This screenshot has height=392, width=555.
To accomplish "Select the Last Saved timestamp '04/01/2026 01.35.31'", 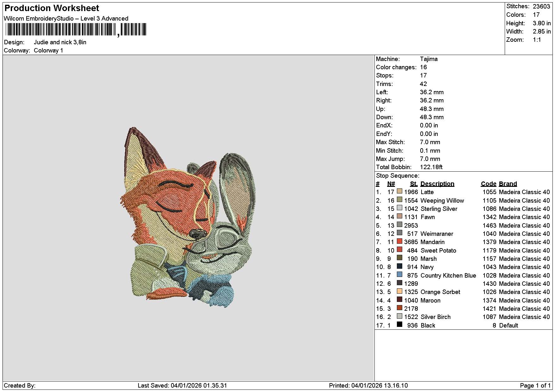I will pos(199,385).
